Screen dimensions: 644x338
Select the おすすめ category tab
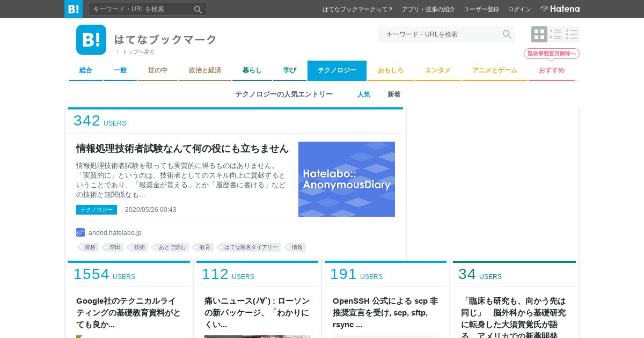click(552, 70)
